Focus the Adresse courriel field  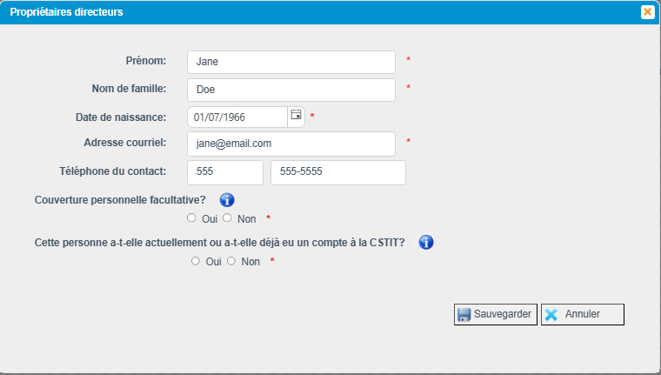[291, 144]
